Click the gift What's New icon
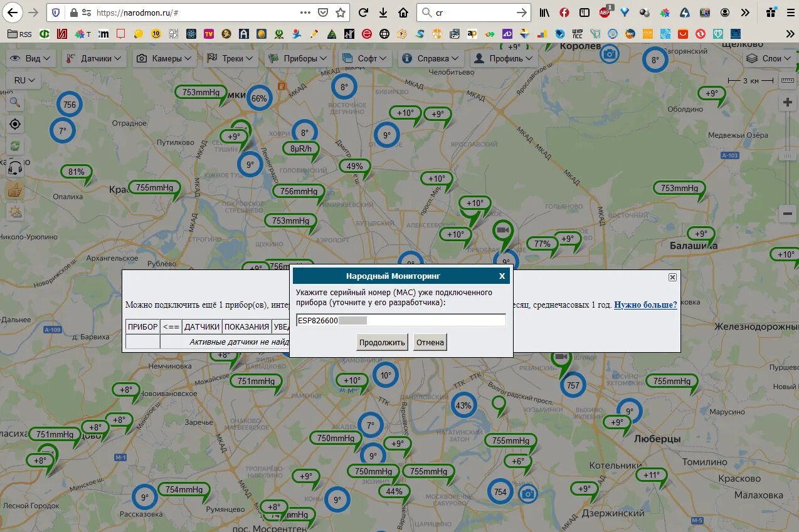799x532 pixels. [770, 13]
